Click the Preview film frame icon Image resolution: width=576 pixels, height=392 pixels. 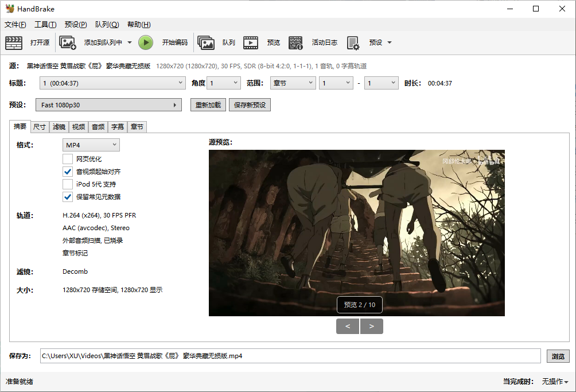coord(251,42)
